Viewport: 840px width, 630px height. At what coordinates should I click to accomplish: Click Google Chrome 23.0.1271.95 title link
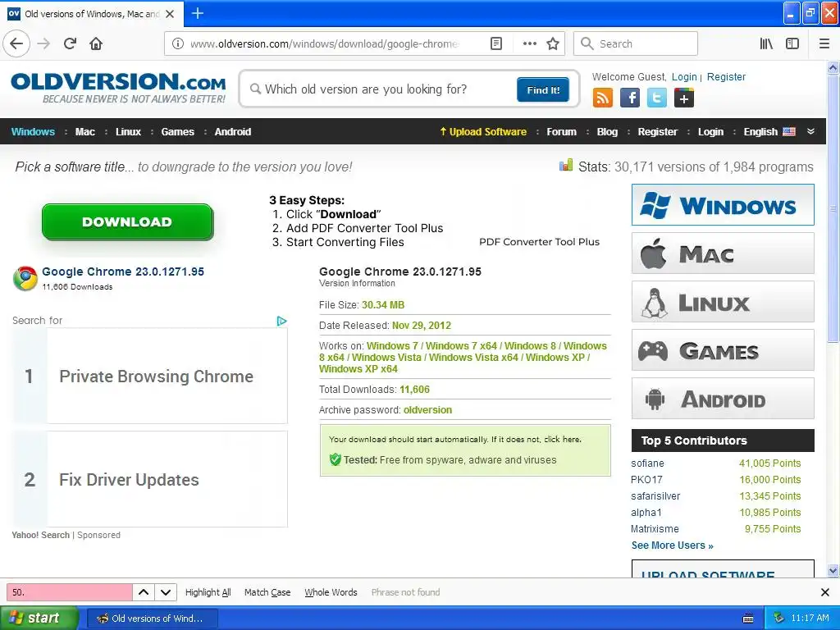pos(123,272)
